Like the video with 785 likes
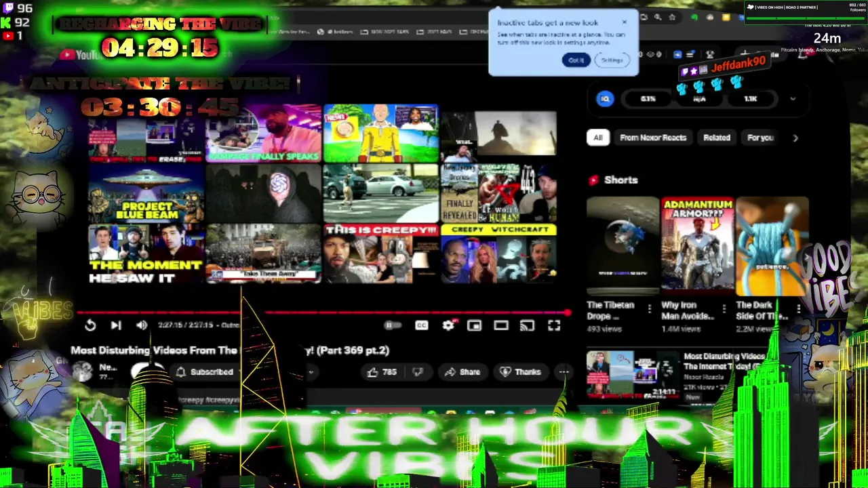Viewport: 868px width, 488px height. [x=381, y=371]
